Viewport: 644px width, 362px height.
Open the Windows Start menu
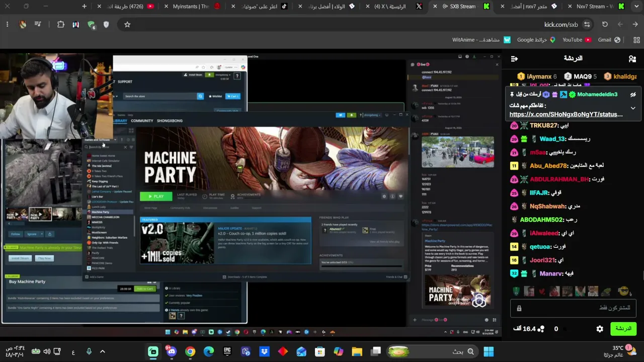pyautogui.click(x=489, y=351)
